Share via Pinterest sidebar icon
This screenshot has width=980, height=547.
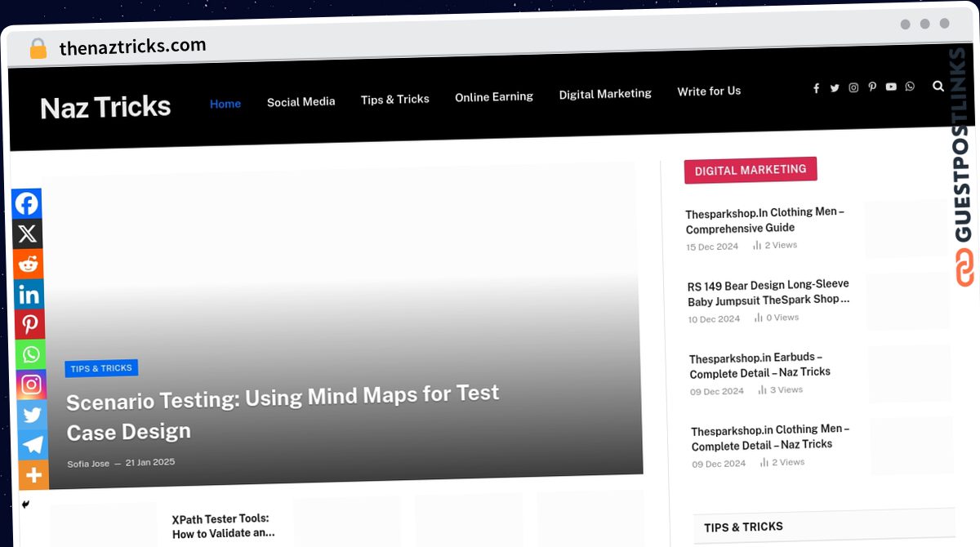tap(30, 325)
